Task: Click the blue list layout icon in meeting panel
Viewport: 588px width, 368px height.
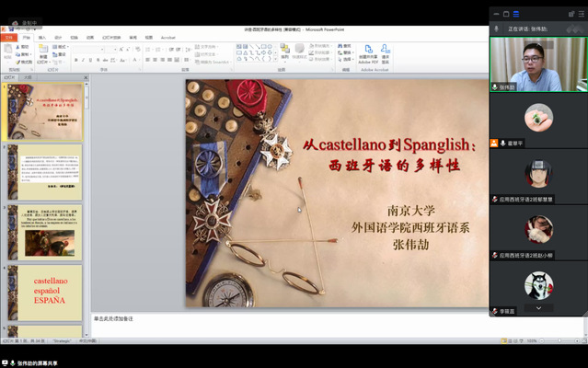Action: point(516,14)
